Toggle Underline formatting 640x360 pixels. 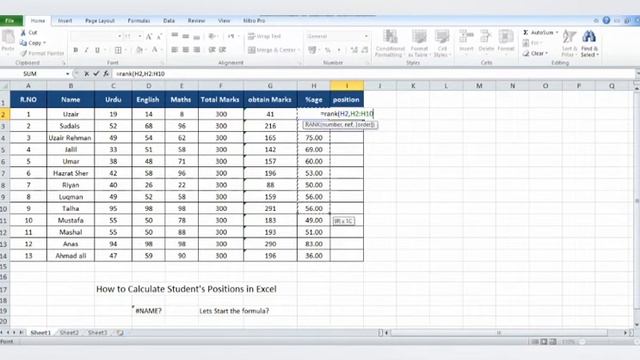coord(97,50)
